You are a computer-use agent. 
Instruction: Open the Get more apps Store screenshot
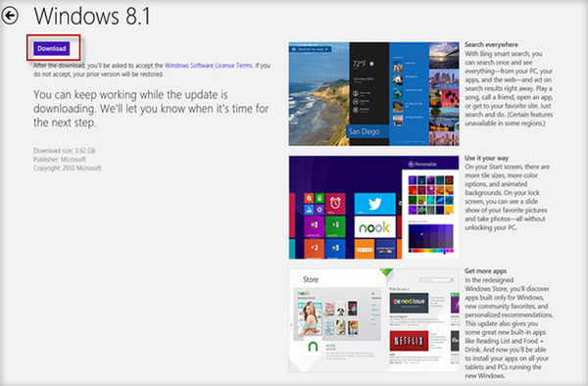click(x=374, y=320)
